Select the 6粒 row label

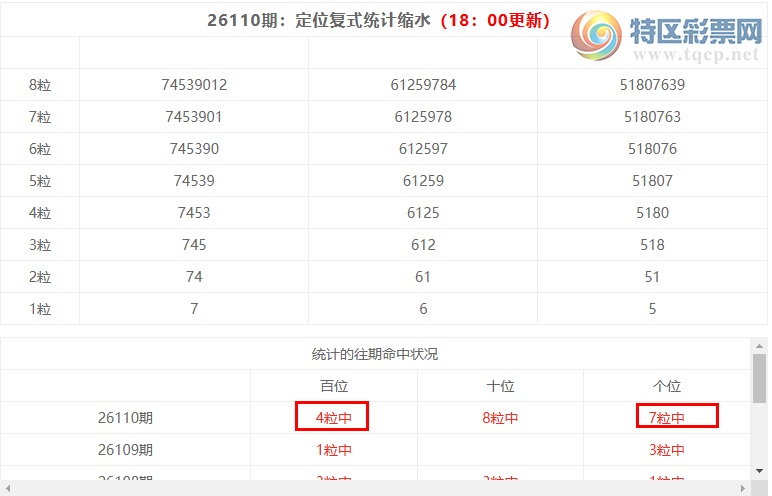click(x=40, y=149)
